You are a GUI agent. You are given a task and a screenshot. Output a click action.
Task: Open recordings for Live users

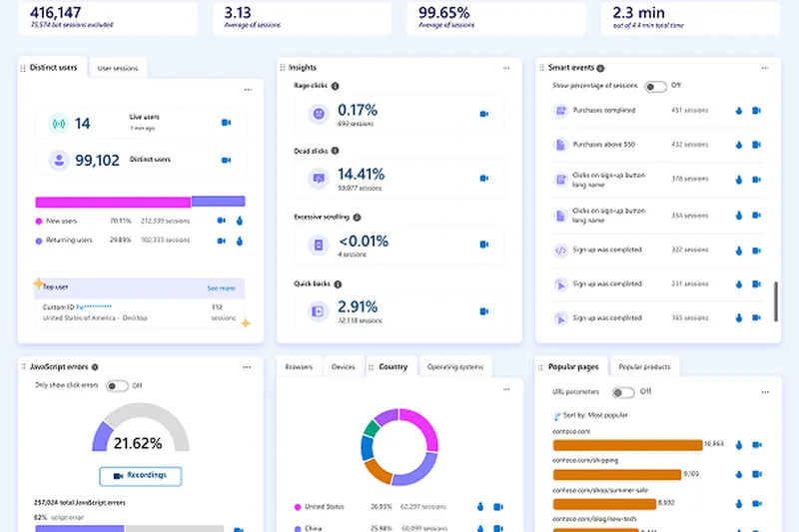(226, 123)
